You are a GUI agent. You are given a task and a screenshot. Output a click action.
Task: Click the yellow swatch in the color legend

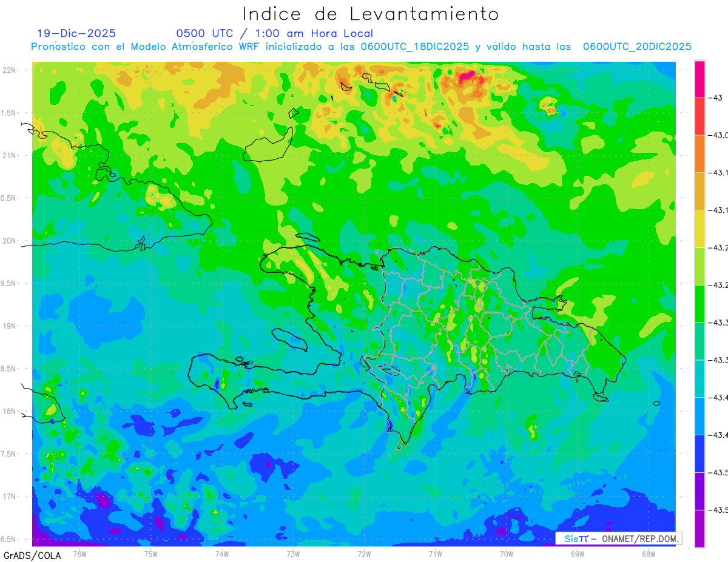click(x=699, y=229)
